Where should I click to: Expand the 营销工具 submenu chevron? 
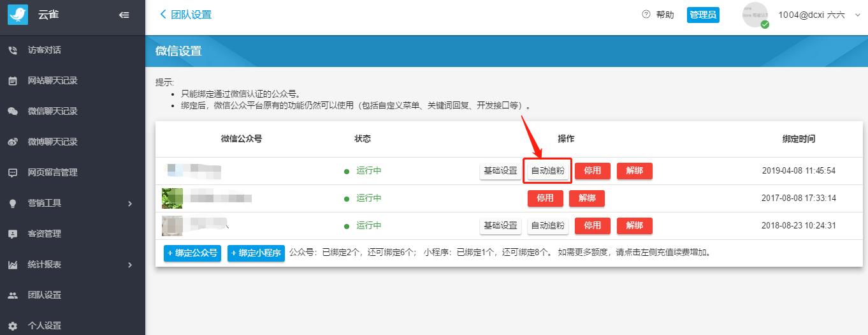pos(130,204)
